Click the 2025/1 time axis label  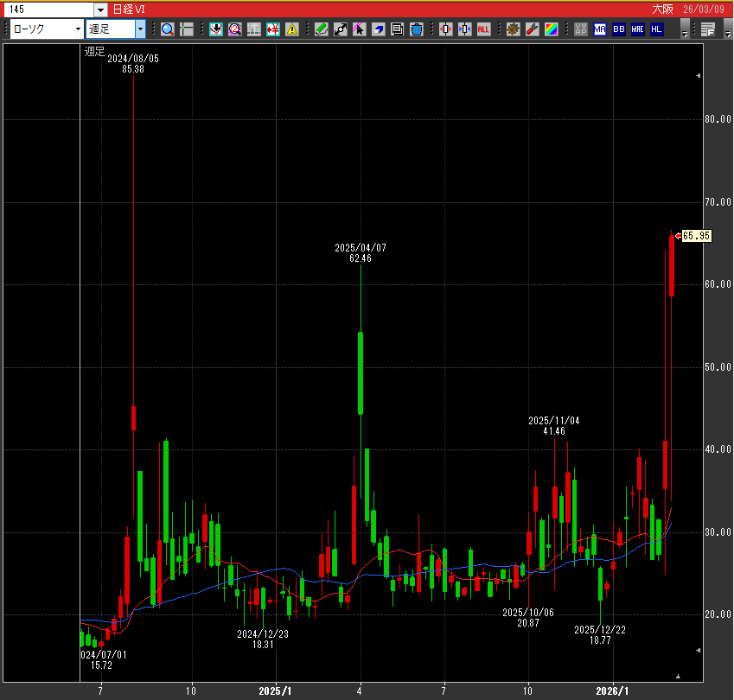tap(275, 691)
